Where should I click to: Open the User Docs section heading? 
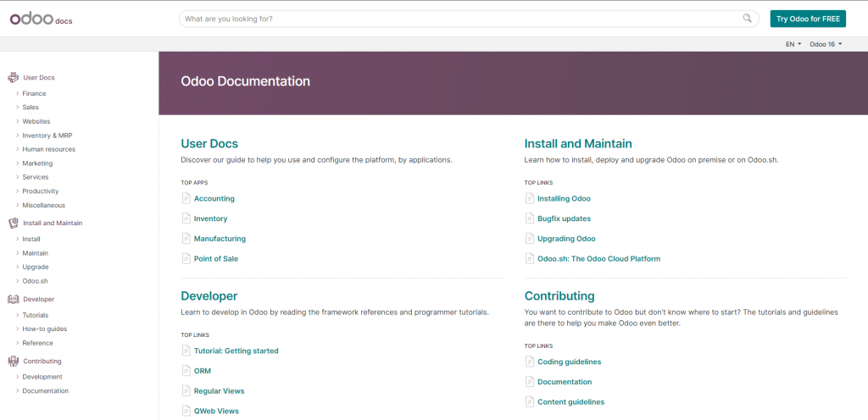click(x=209, y=144)
